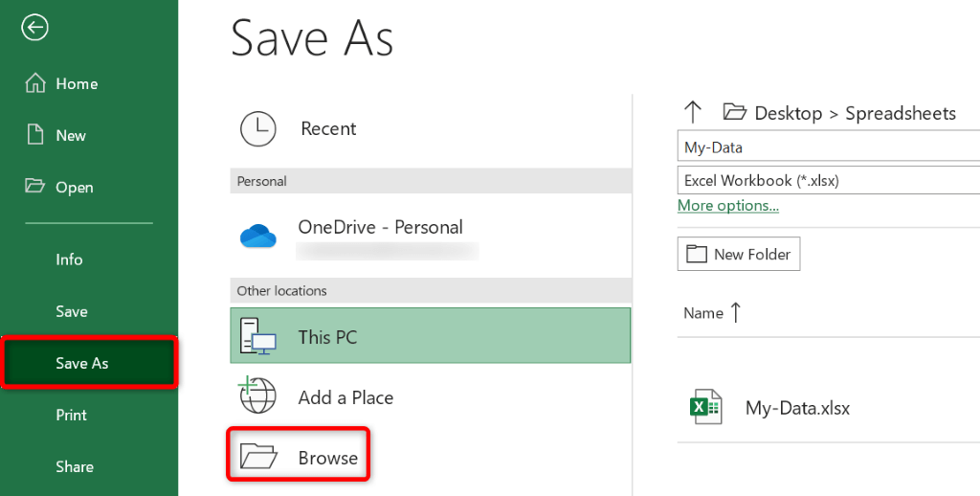The image size is (980, 496).
Task: Click the My-Data file name field
Action: pyautogui.click(x=828, y=147)
